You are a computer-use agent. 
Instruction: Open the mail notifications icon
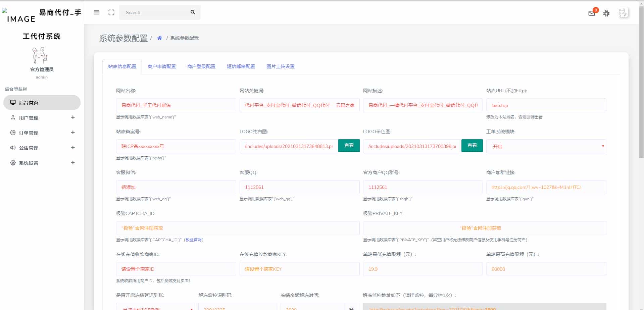pyautogui.click(x=592, y=13)
